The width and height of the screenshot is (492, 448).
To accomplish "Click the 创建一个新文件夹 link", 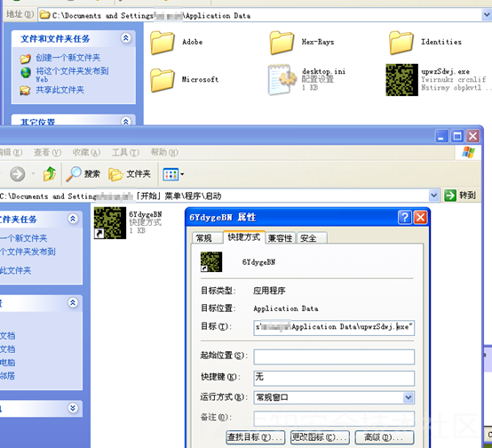I will [x=68, y=58].
